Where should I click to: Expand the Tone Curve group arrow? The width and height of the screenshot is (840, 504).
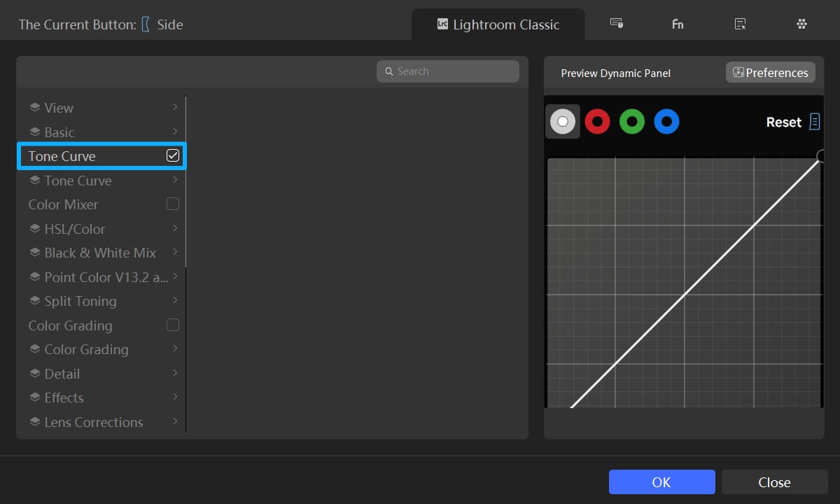pyautogui.click(x=174, y=180)
